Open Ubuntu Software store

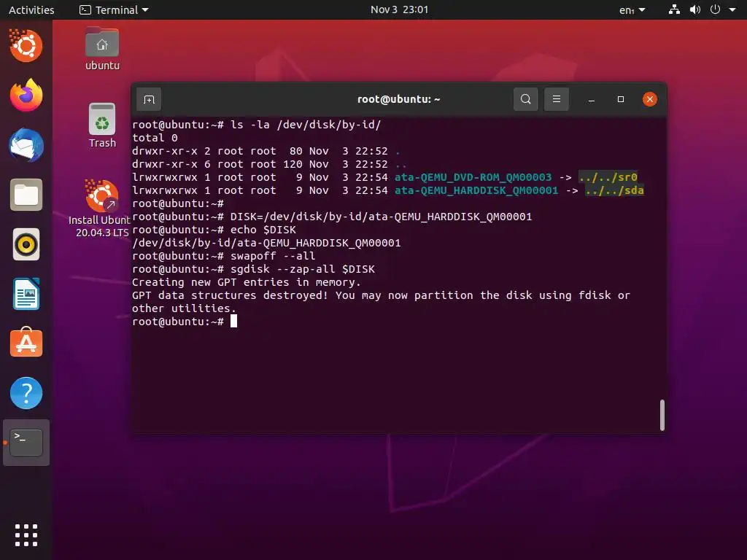[26, 343]
